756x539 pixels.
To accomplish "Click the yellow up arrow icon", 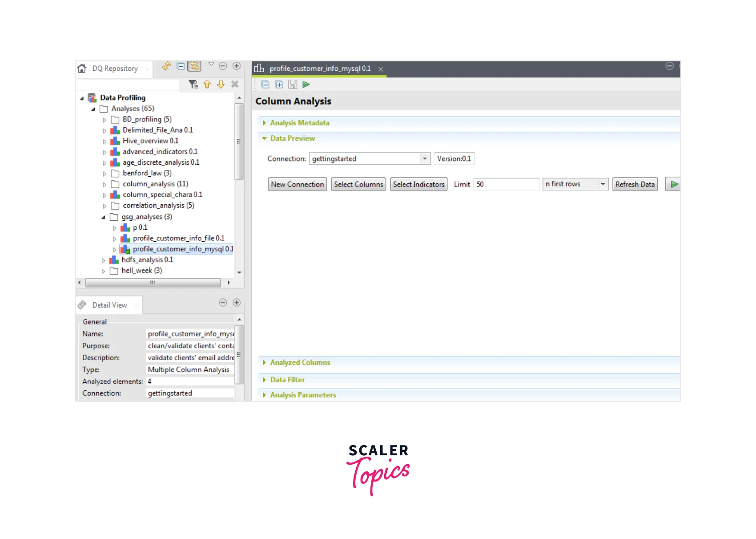I will click(207, 84).
